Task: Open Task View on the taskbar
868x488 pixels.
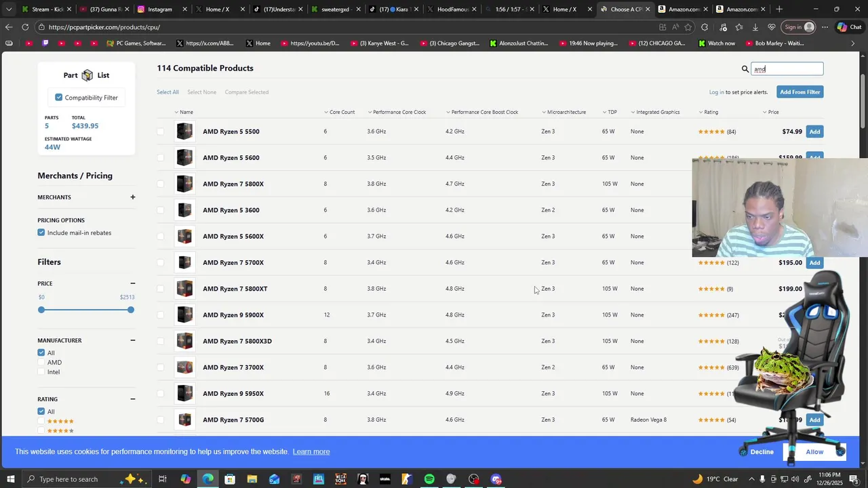Action: 163,479
